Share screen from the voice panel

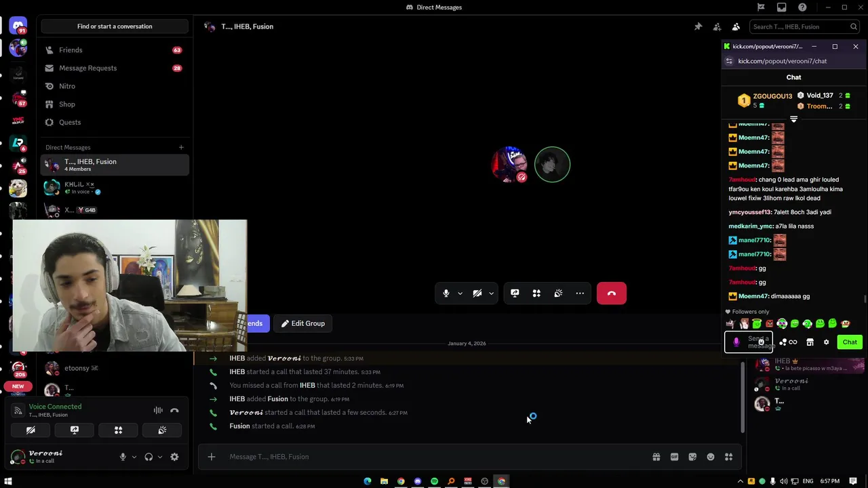[75, 430]
